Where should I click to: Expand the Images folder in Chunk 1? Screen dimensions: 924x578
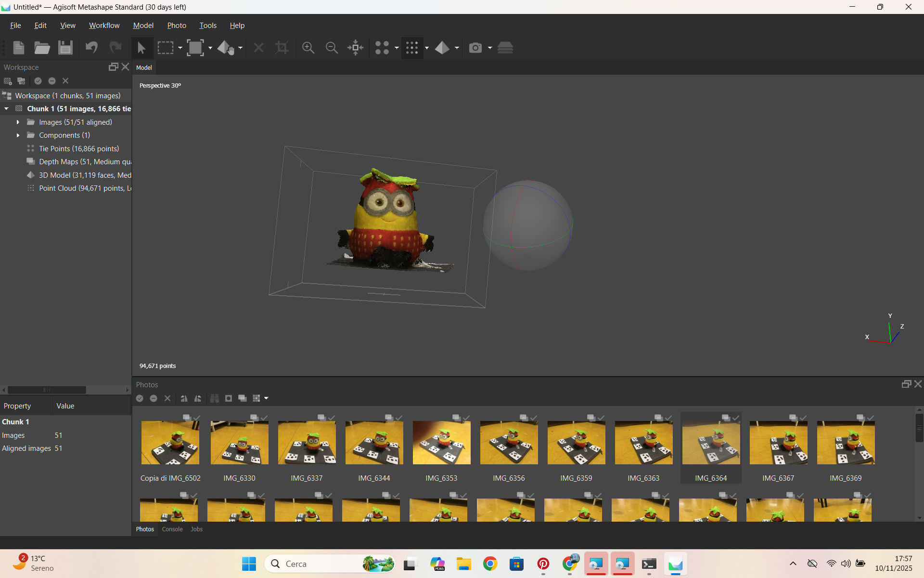click(x=18, y=122)
